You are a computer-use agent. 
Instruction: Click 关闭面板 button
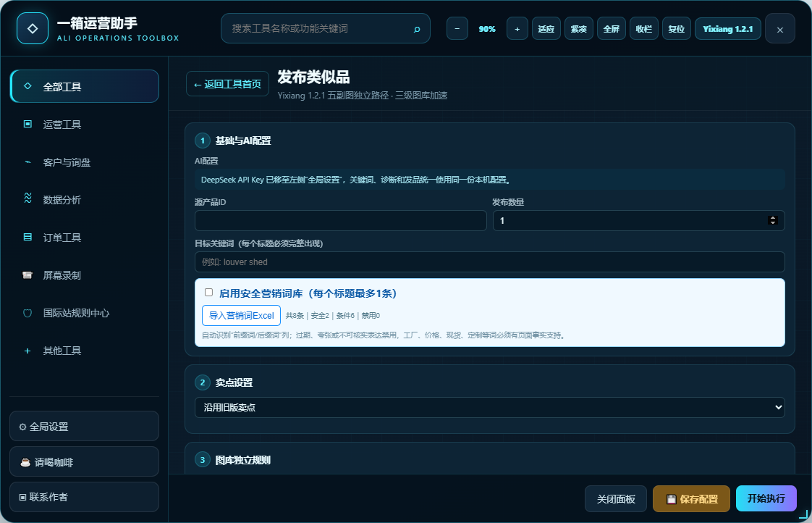(x=616, y=499)
